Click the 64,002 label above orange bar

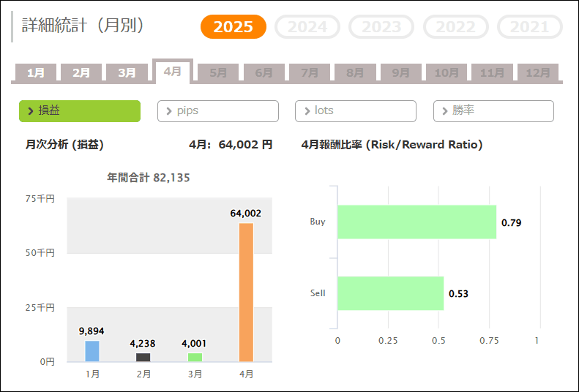245,214
